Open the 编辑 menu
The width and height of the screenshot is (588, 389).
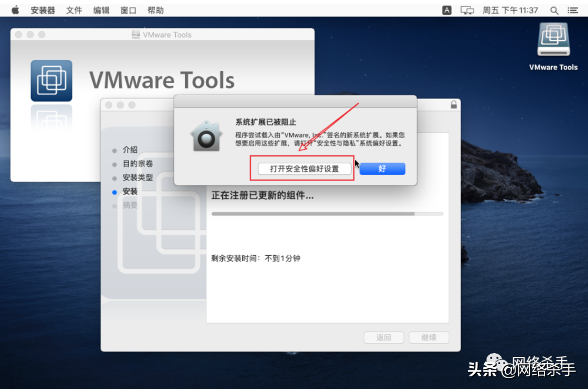click(x=101, y=10)
